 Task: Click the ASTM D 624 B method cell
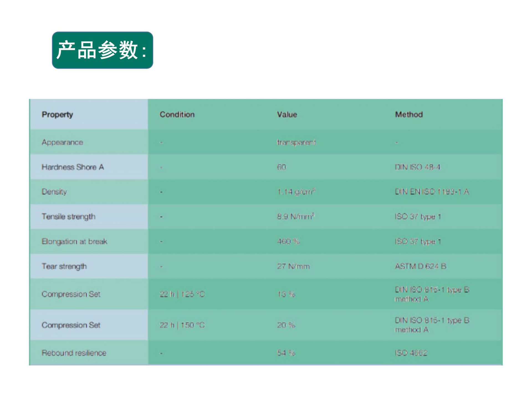click(421, 267)
